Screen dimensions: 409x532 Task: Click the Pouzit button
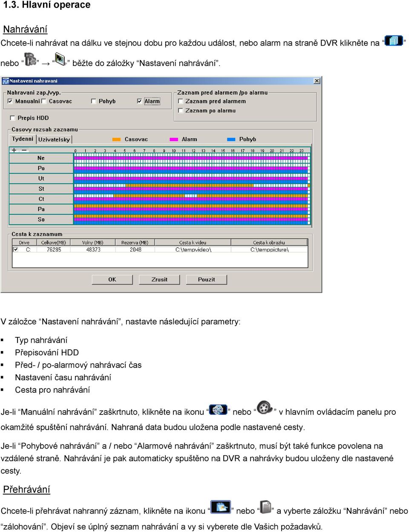click(206, 280)
